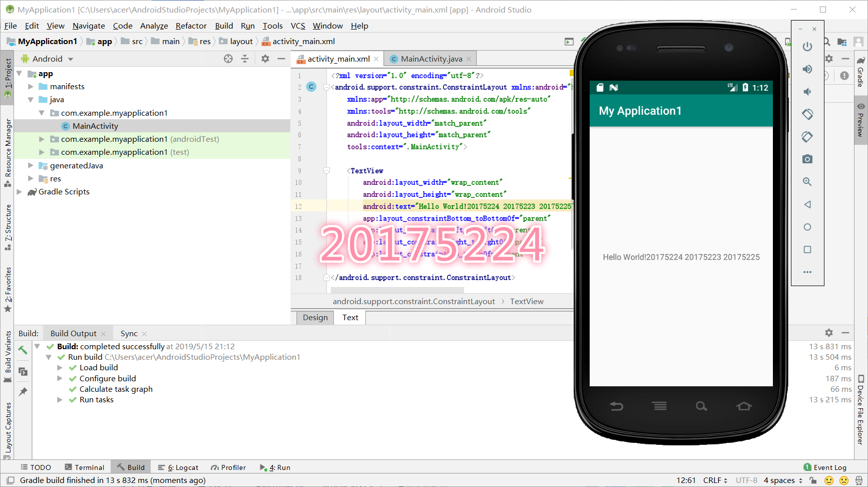Close the activity_main.xml tab

(x=376, y=59)
